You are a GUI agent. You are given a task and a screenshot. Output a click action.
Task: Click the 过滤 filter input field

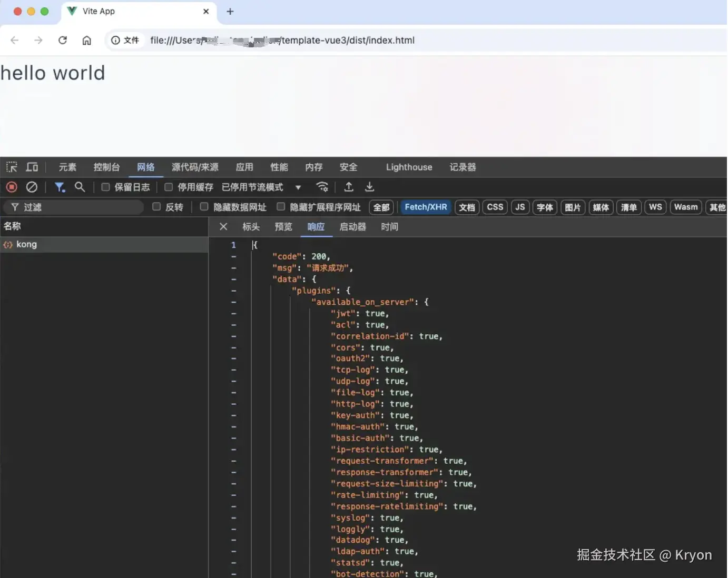pos(74,207)
